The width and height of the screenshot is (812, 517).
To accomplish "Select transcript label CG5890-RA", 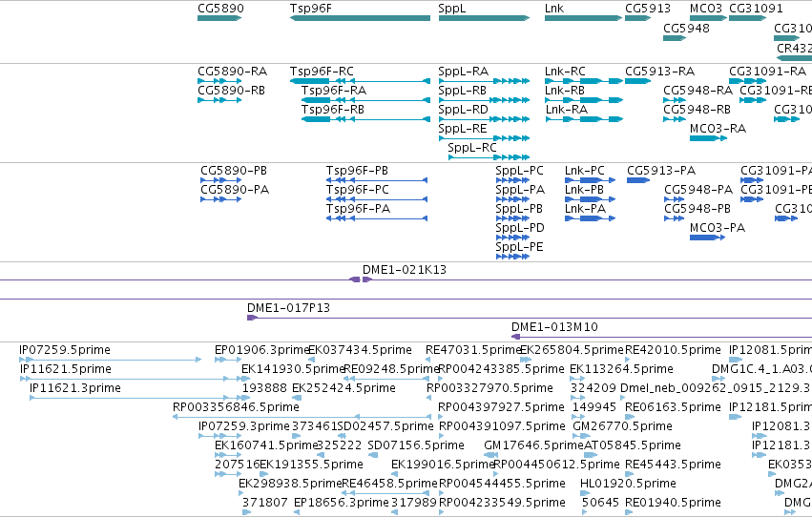I will pos(232,71).
